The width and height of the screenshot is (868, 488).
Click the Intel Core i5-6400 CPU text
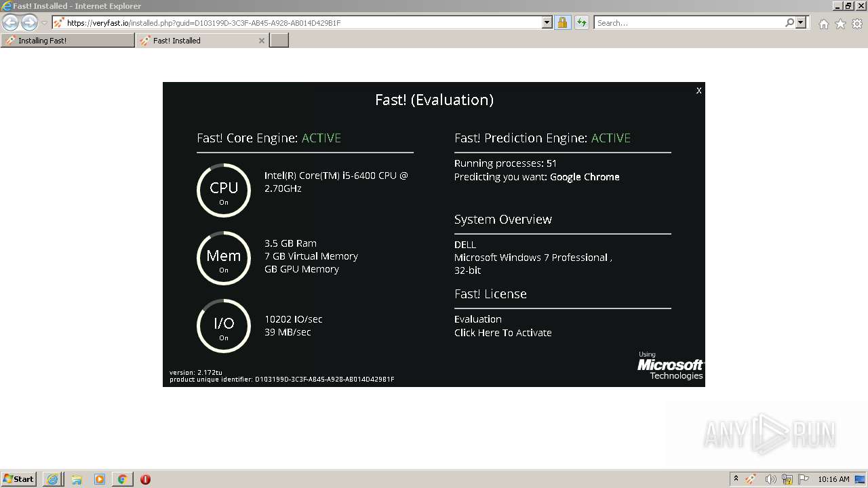336,182
